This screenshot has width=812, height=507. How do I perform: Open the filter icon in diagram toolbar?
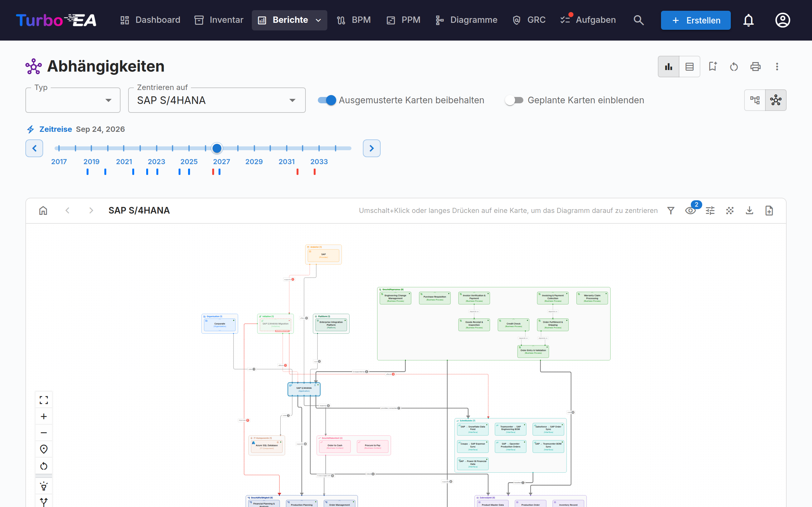coord(671,211)
